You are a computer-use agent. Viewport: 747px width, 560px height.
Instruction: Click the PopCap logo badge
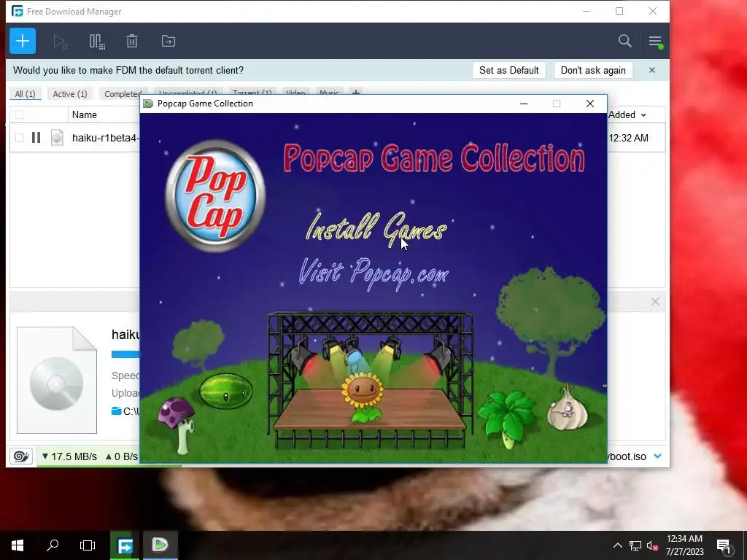215,195
